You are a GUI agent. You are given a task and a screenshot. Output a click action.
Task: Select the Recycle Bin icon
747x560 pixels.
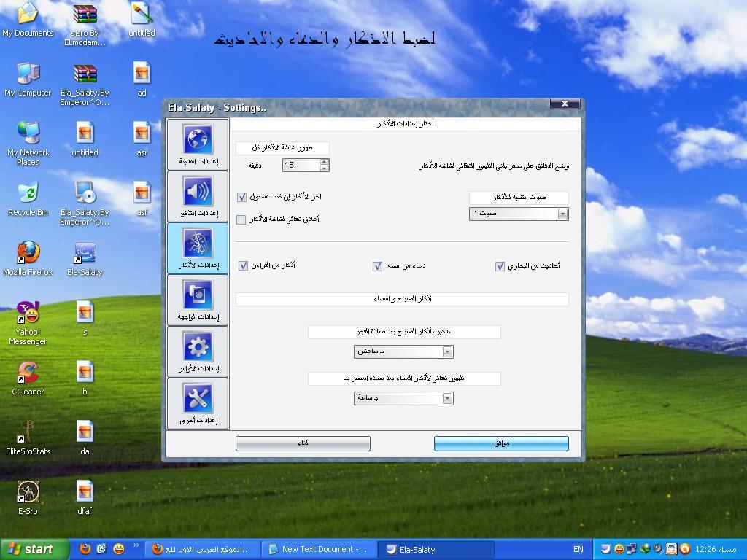coord(28,199)
